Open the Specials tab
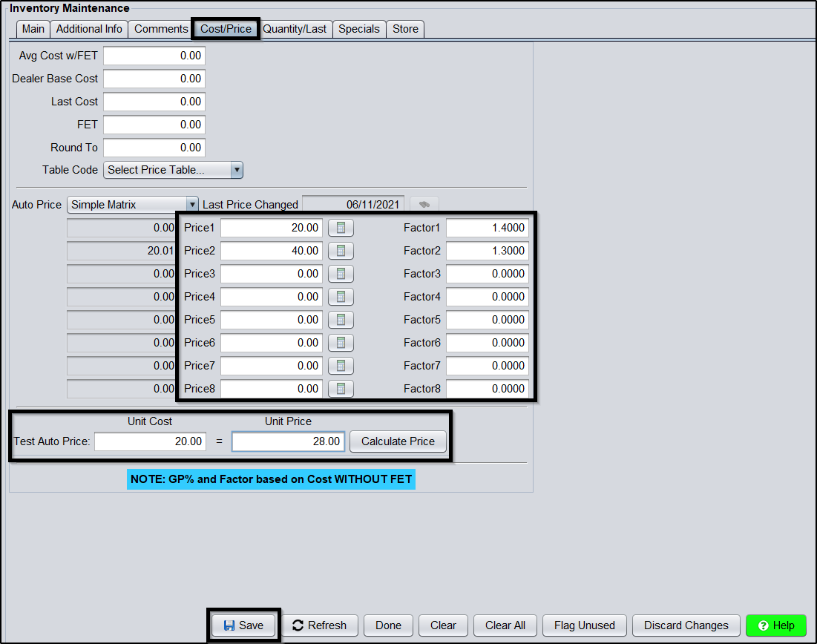This screenshot has width=817, height=644. tap(359, 29)
